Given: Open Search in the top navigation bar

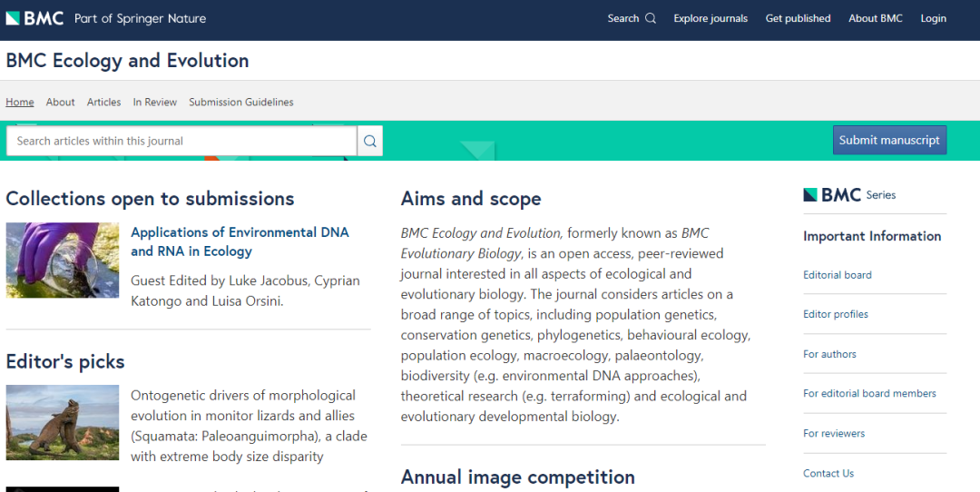Looking at the screenshot, I should click(632, 18).
